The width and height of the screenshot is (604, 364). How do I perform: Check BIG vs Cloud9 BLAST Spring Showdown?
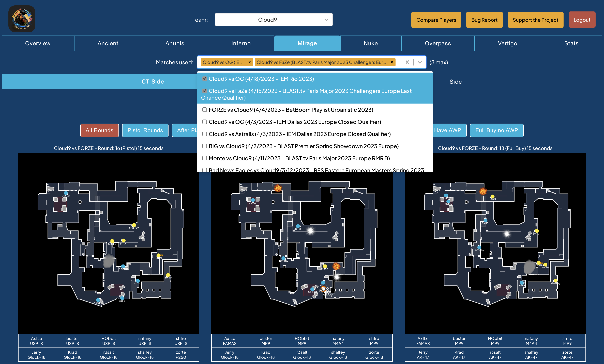(204, 146)
